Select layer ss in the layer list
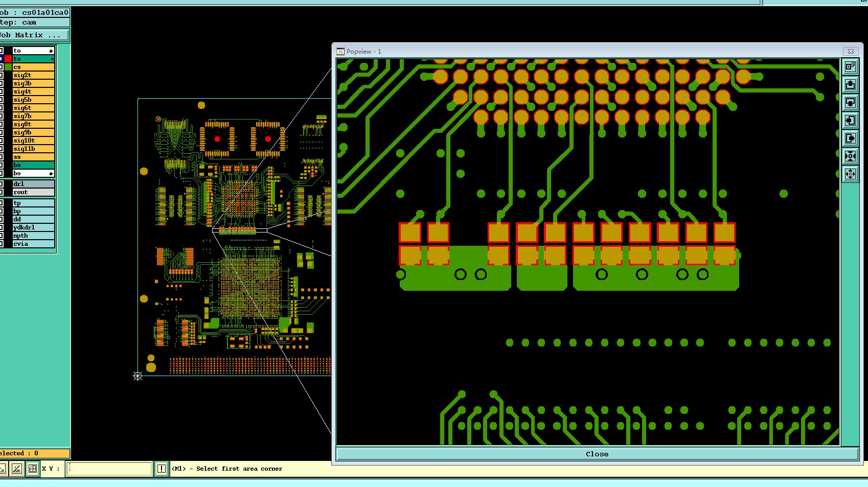The image size is (868, 487). click(x=33, y=157)
